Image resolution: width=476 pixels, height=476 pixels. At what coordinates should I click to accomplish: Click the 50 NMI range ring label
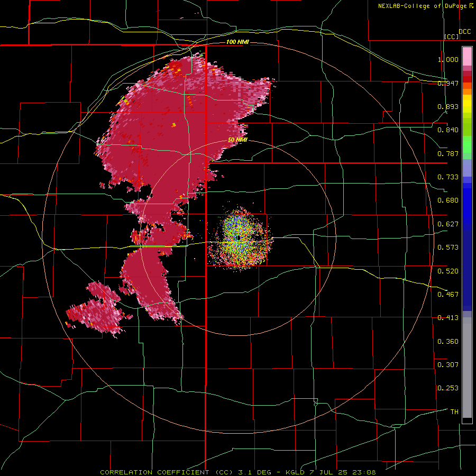point(237,140)
